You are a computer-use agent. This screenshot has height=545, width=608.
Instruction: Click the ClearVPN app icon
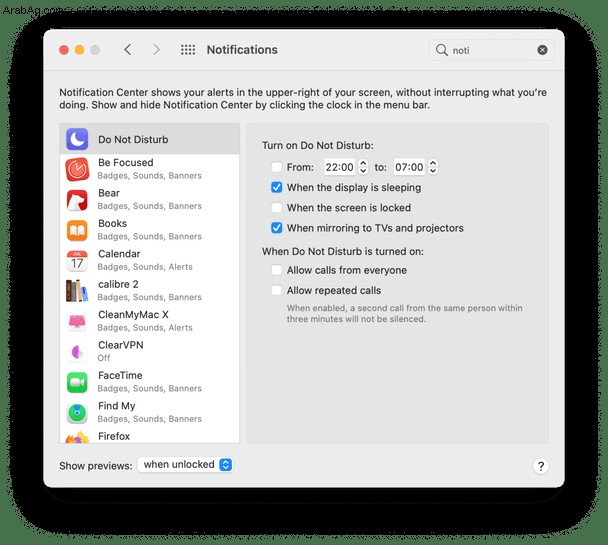pyautogui.click(x=77, y=352)
